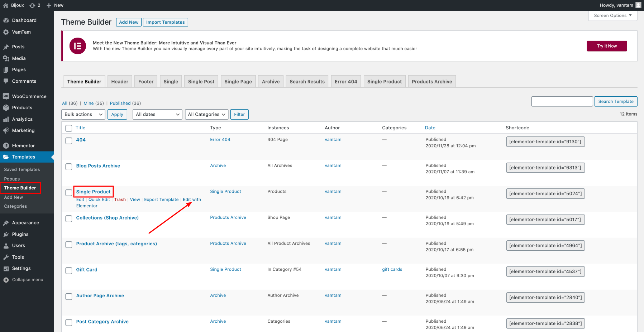Check the box for Product Archive (tags, categories)

69,245
